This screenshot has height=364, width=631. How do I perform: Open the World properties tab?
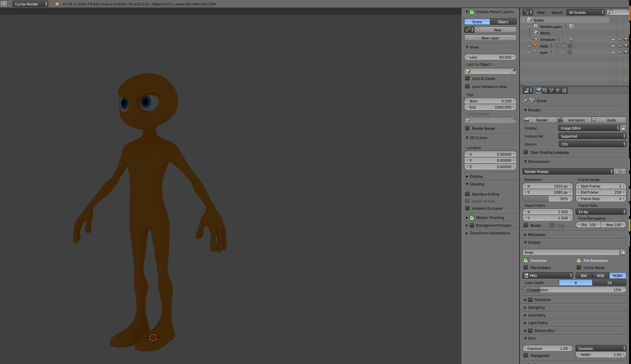pos(558,91)
